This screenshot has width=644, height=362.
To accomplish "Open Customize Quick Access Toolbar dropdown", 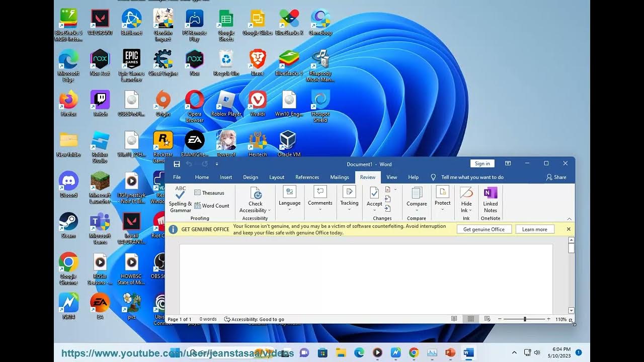I will click(x=217, y=164).
